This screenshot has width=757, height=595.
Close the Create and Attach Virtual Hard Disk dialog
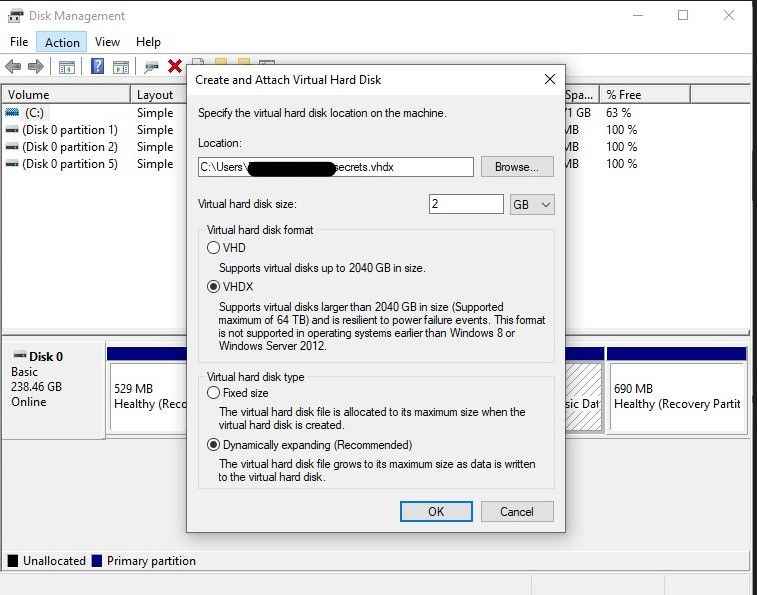pyautogui.click(x=549, y=79)
